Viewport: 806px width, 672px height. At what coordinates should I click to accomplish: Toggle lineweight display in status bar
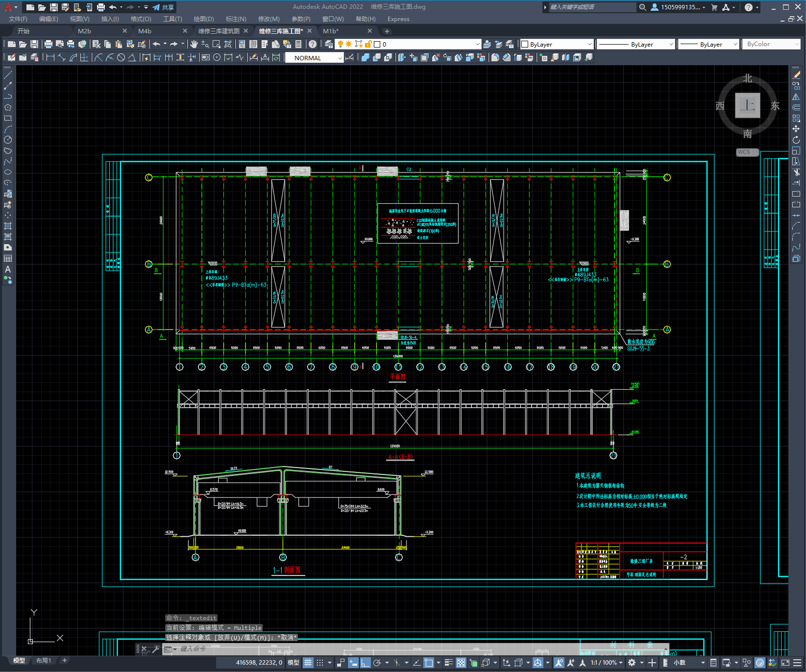pyautogui.click(x=448, y=663)
